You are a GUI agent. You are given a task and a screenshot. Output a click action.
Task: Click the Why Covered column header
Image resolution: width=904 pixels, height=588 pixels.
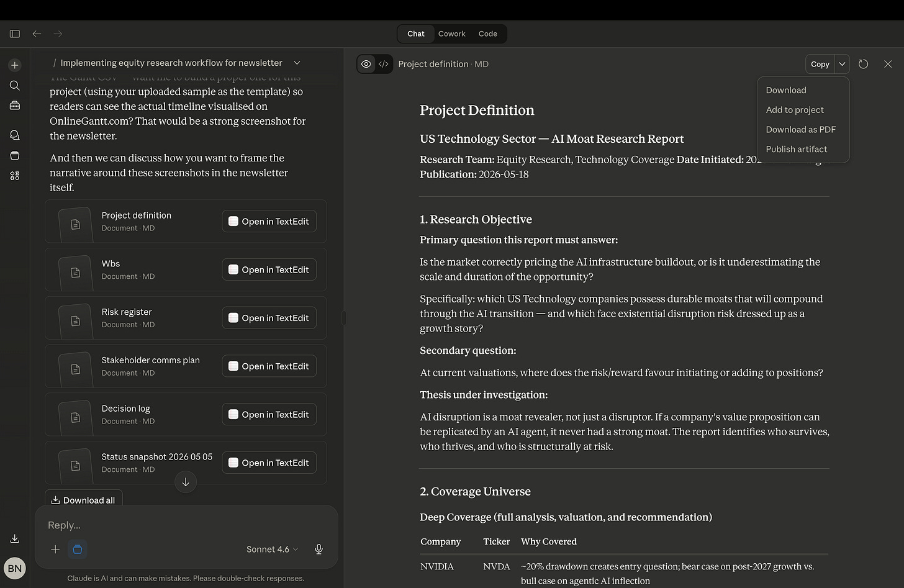pos(549,541)
